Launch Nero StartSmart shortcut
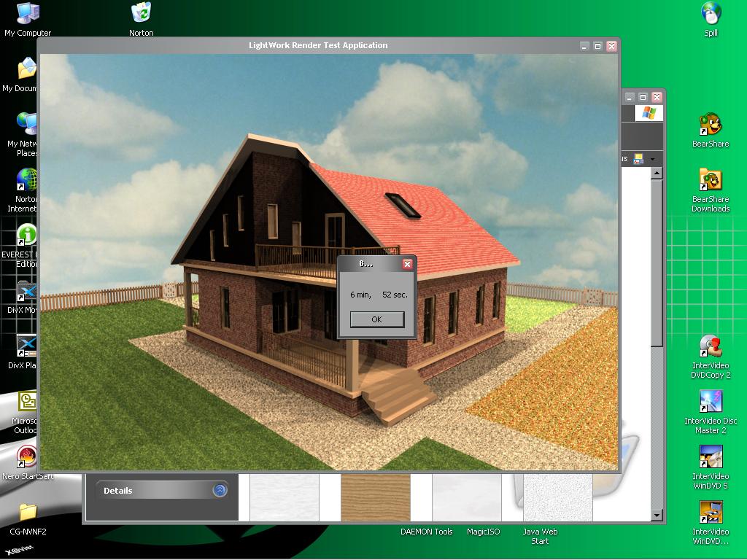Viewport: 747px width, 560px height. pos(27,457)
